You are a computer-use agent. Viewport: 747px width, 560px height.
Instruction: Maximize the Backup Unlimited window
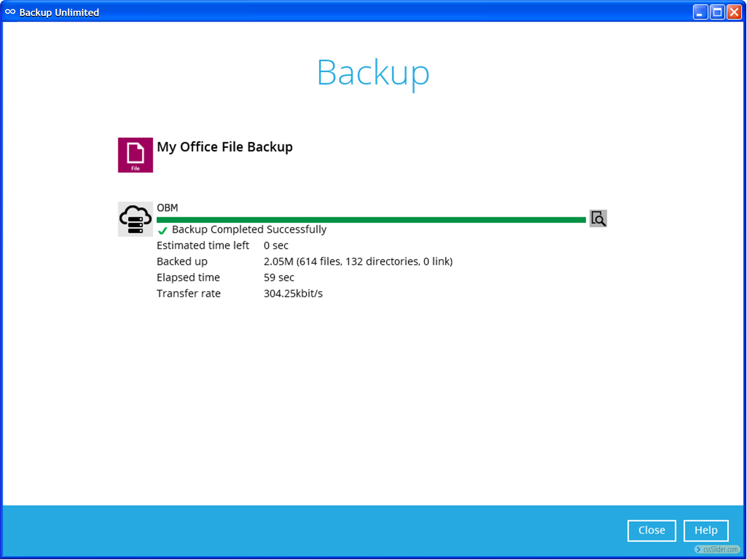tap(717, 12)
